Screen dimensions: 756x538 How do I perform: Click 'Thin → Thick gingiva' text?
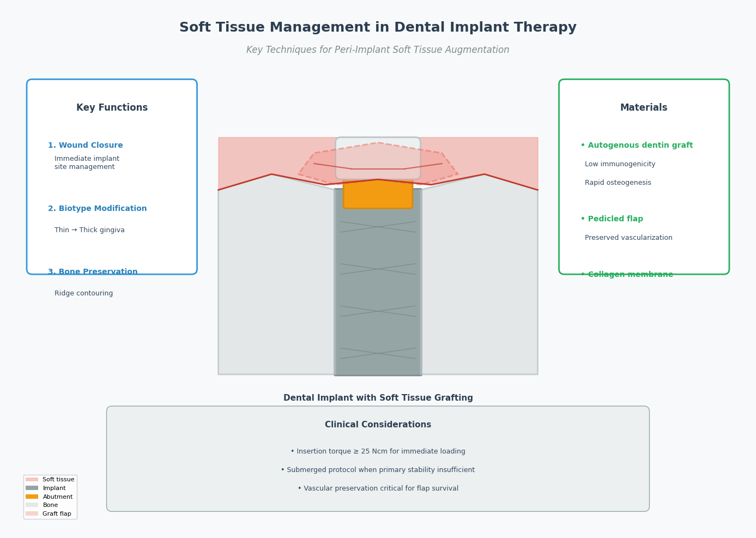(89, 230)
